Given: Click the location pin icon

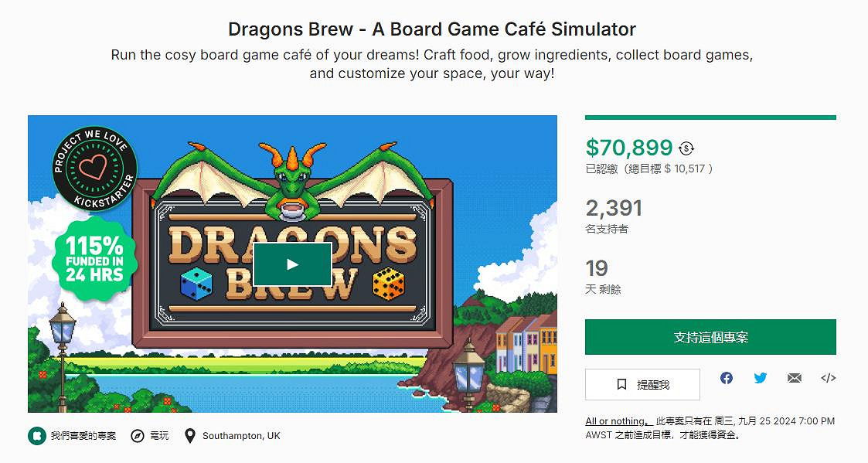Looking at the screenshot, I should point(189,436).
